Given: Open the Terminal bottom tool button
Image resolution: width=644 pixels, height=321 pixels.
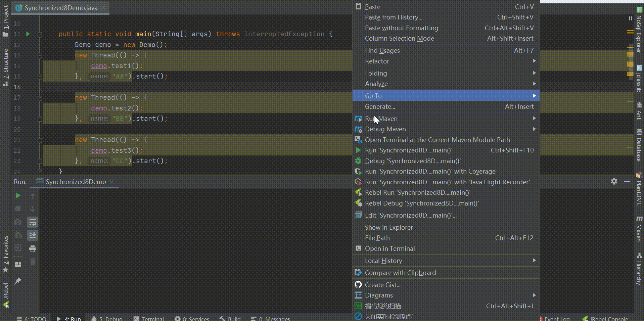Looking at the screenshot, I should [149, 319].
